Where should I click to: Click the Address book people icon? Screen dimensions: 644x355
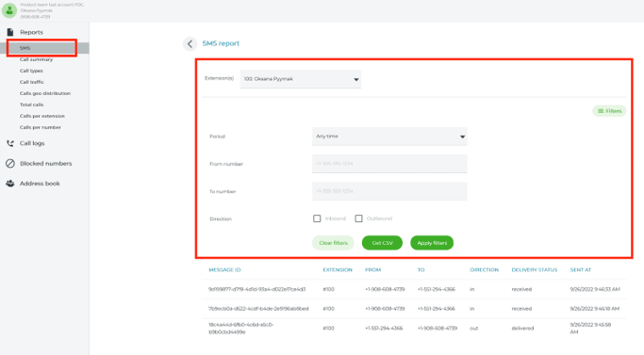pos(10,184)
